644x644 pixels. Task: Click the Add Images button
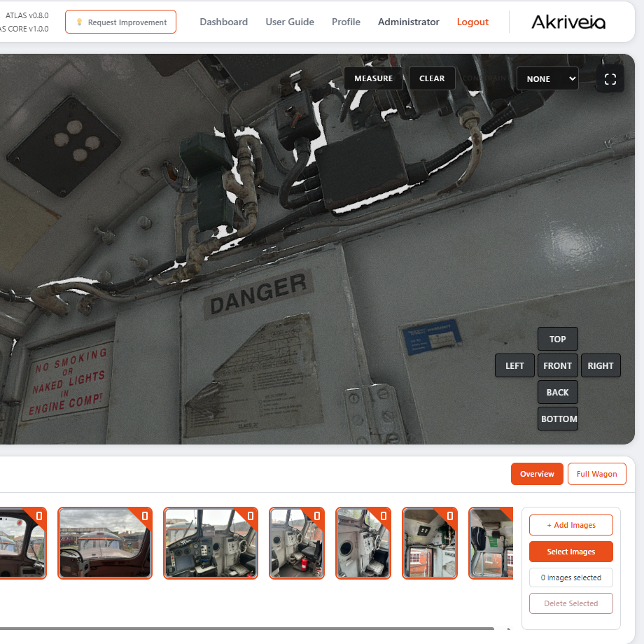[x=571, y=525]
